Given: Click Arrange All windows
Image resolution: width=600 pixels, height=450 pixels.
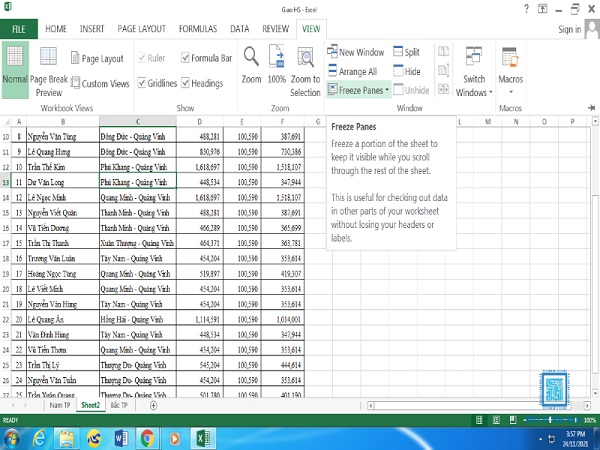Looking at the screenshot, I should pyautogui.click(x=352, y=71).
